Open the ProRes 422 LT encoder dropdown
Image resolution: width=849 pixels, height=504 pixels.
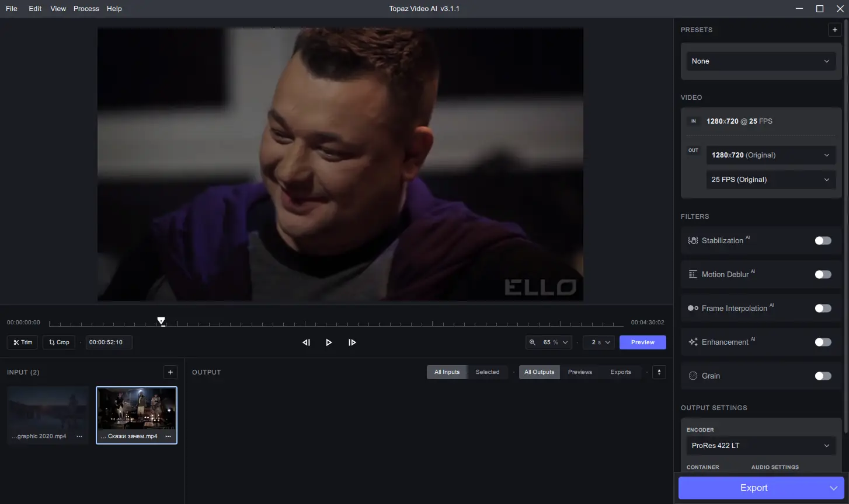[x=761, y=446]
